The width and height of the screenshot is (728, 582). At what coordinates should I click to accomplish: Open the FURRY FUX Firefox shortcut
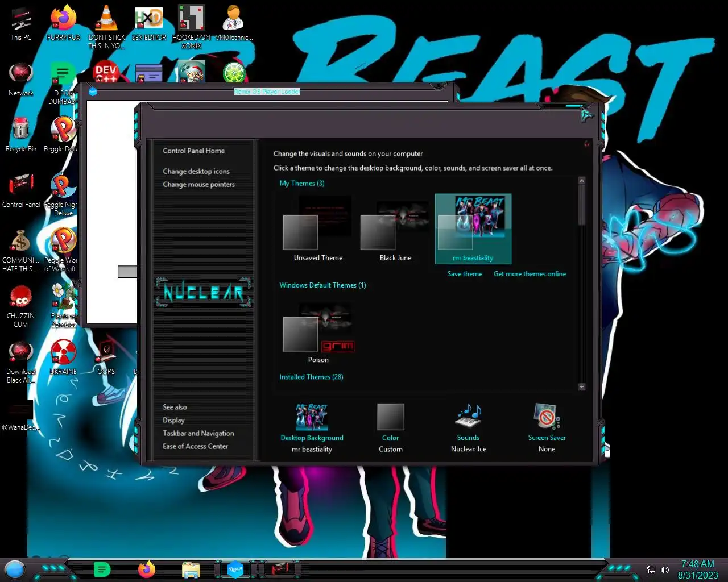coord(63,24)
